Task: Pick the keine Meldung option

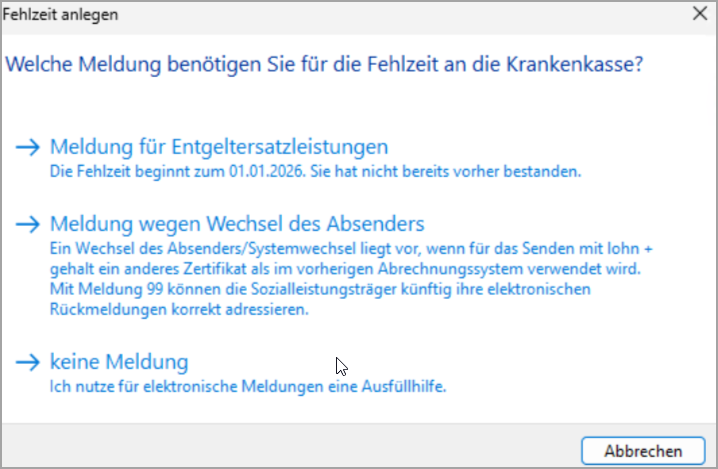Action: click(118, 361)
